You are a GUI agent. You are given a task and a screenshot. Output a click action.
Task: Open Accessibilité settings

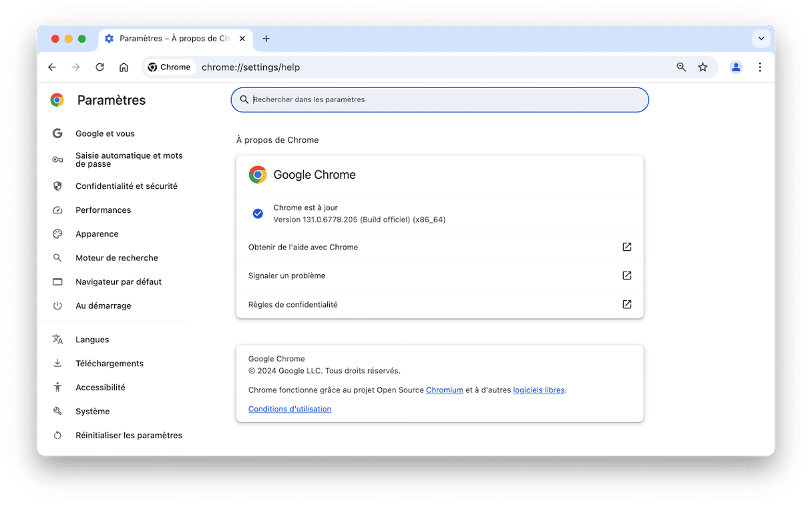100,388
